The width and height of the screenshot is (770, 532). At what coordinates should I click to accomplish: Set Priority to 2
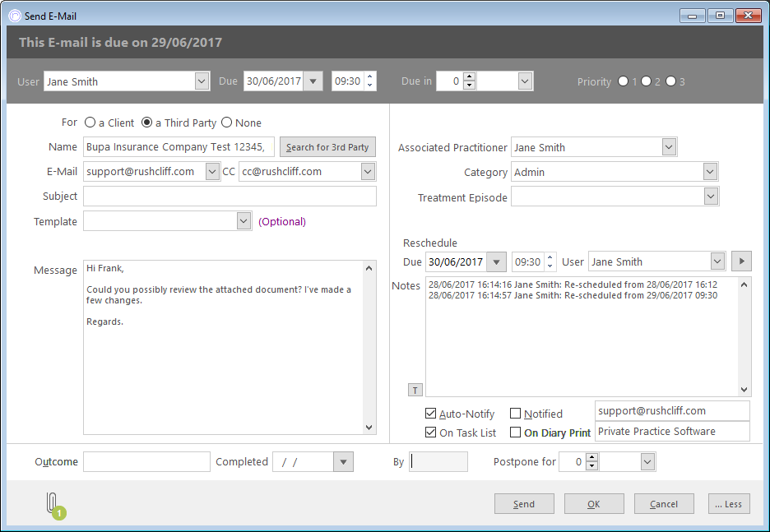[x=647, y=81]
